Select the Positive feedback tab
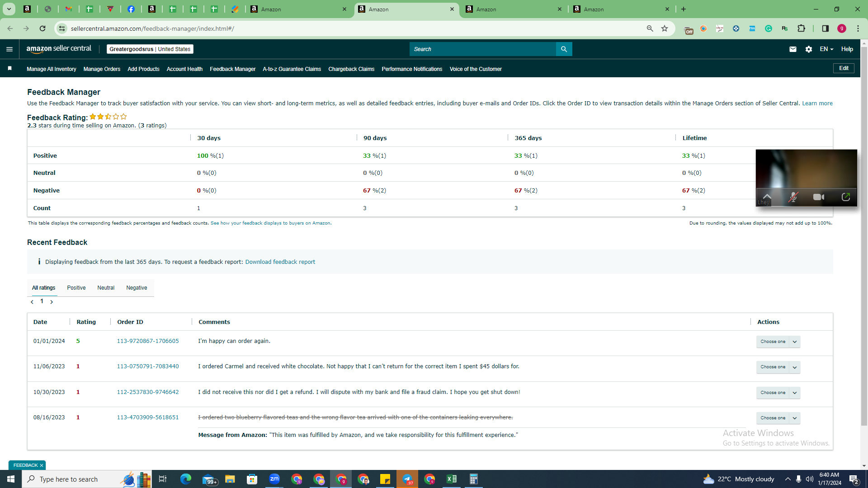Viewport: 868px width, 488px height. tap(76, 288)
